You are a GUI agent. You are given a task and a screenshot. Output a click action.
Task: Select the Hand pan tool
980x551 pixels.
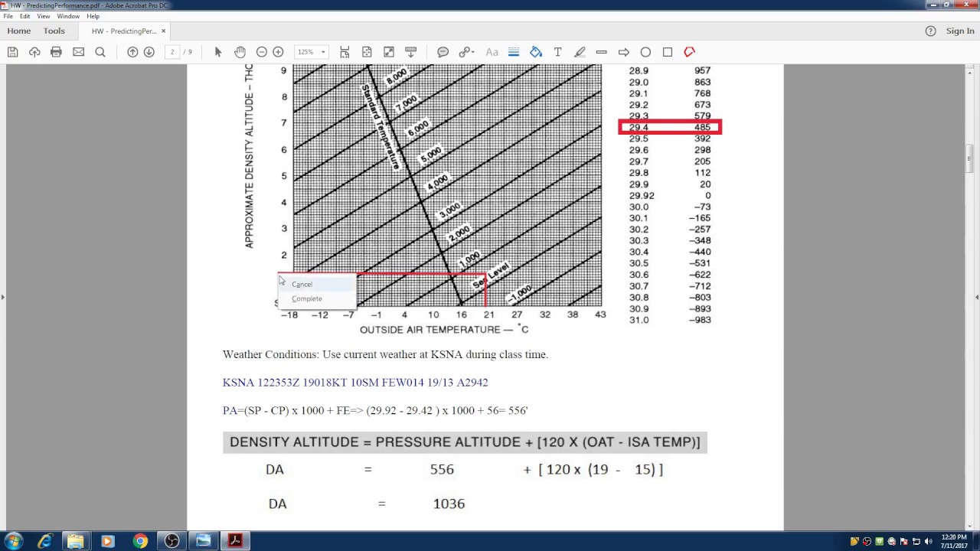(x=240, y=52)
